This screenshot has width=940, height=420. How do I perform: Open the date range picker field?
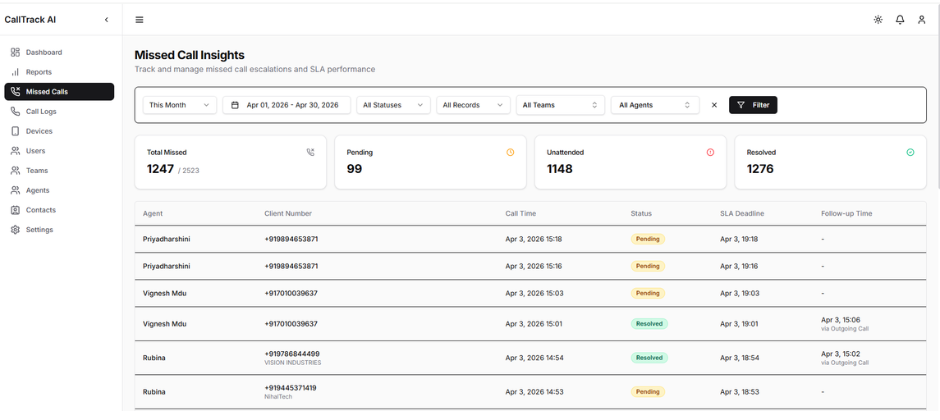286,105
